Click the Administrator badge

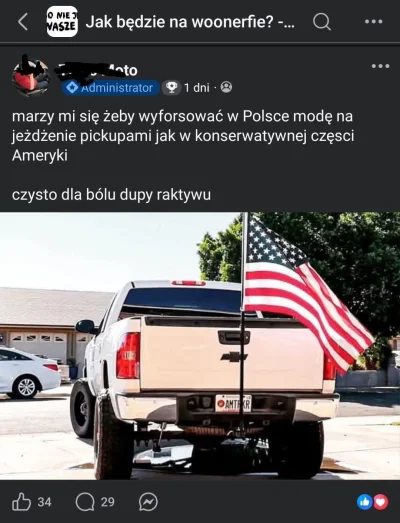110,88
